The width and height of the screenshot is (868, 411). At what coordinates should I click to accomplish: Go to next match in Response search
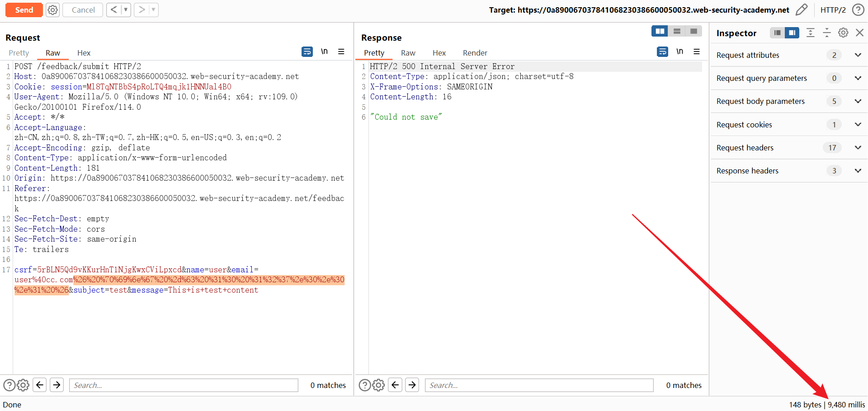click(x=412, y=385)
